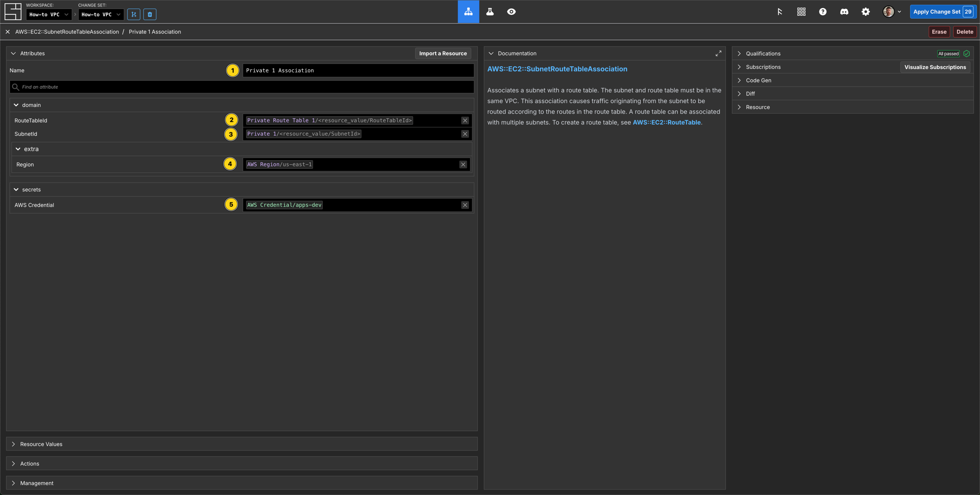
Task: Expand the Code Gen section
Action: click(739, 80)
